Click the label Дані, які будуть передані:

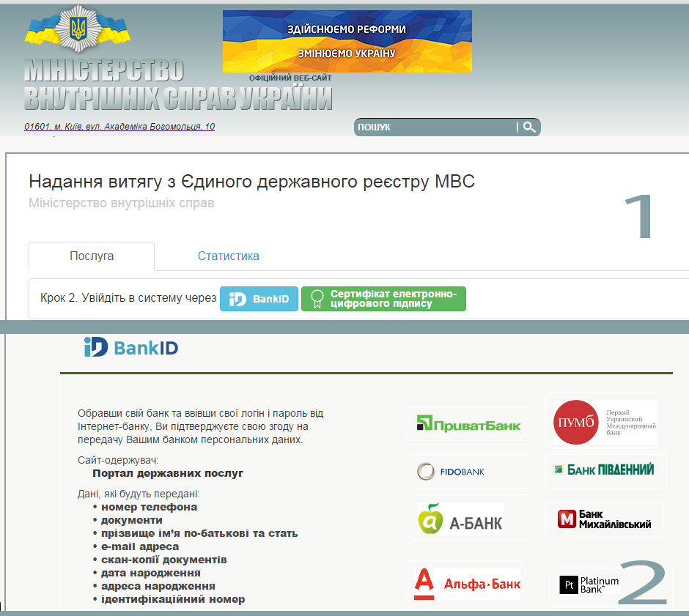[x=139, y=494]
